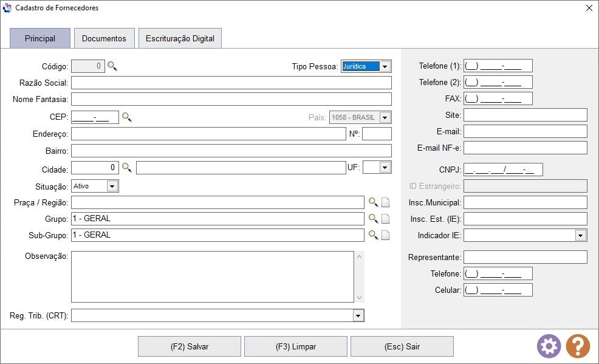The width and height of the screenshot is (599, 364).
Task: Click the (F3) Limpar button
Action: [296, 346]
